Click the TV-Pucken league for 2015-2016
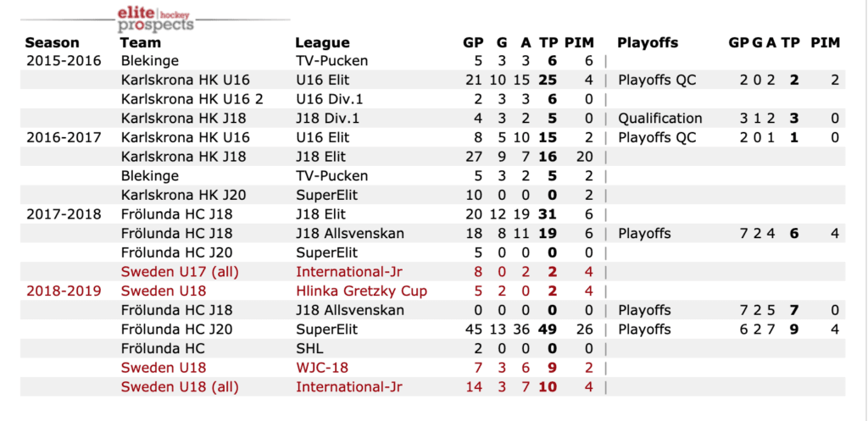Screen dimensions: 868x421 pyautogui.click(x=331, y=61)
